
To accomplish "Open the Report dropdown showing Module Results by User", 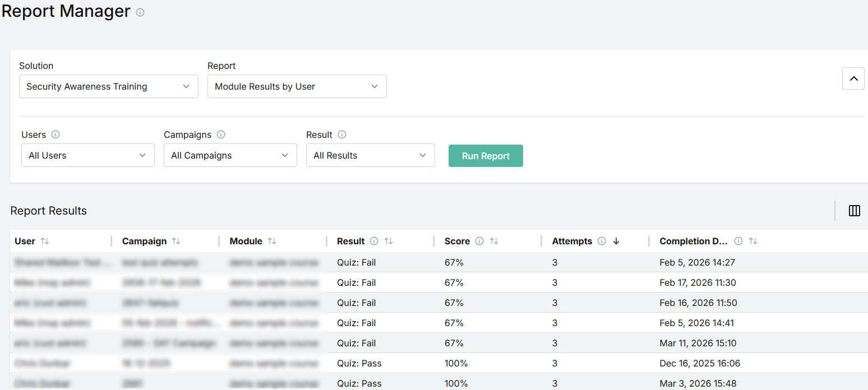I will point(297,86).
